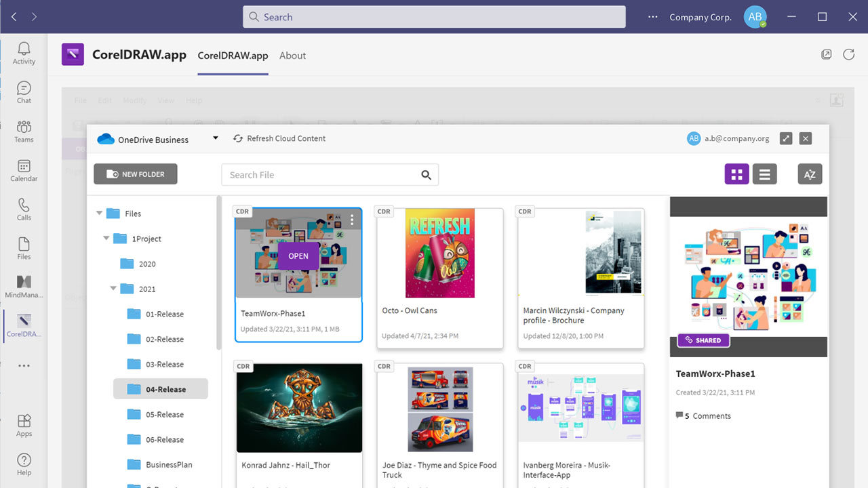Select the 03-Release folder
Image resolution: width=868 pixels, height=488 pixels.
[155, 364]
